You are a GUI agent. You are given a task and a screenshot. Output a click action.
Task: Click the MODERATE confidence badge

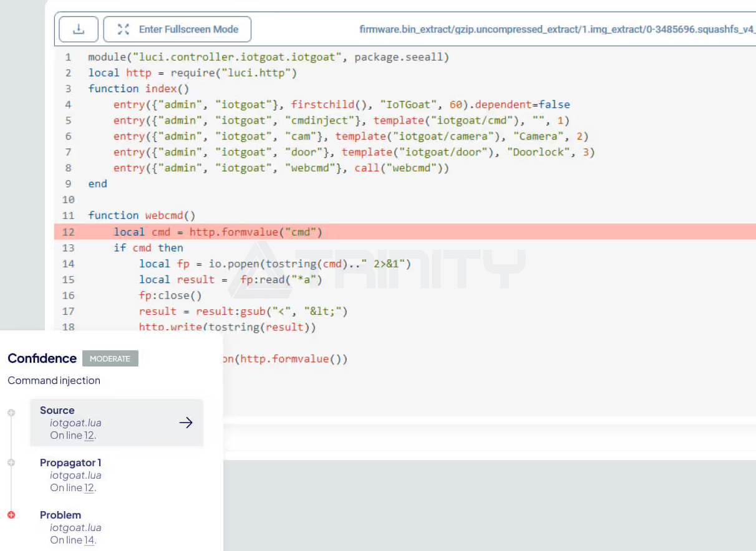pos(110,358)
